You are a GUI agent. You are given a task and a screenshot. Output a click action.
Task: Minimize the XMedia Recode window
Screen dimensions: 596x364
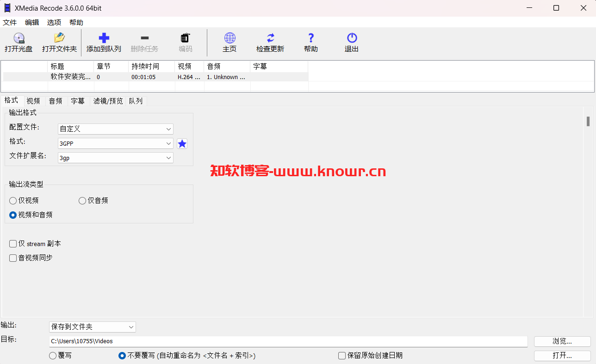pos(529,8)
